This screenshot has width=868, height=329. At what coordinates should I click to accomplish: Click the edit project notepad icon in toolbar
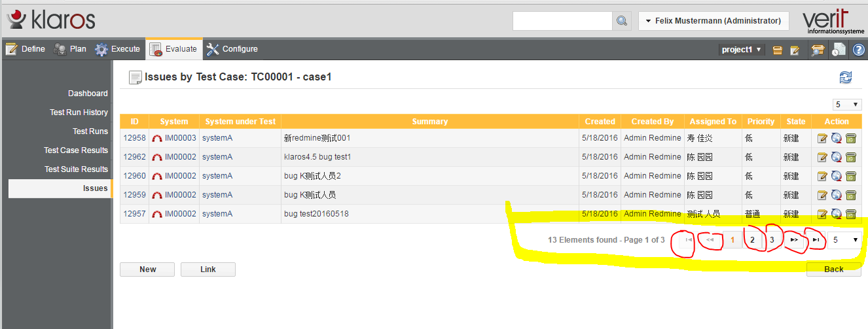click(x=795, y=50)
